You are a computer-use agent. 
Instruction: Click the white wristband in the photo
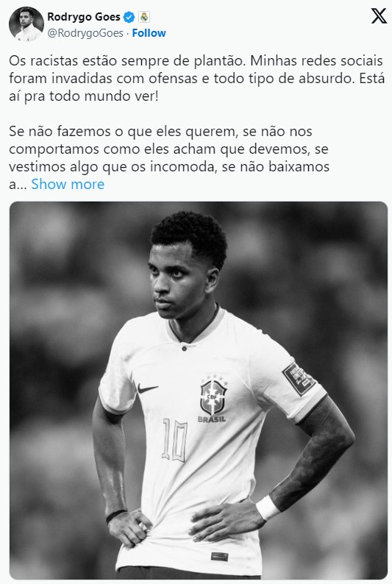(267, 508)
